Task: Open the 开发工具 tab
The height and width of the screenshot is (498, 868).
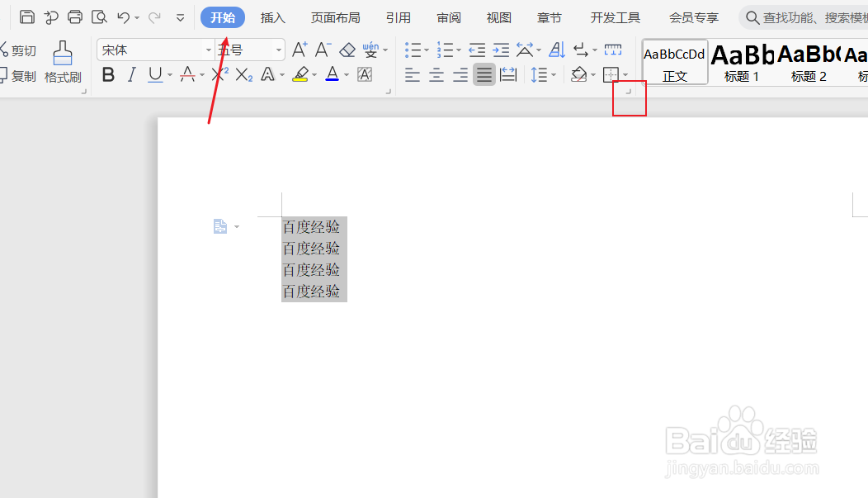Action: point(615,17)
